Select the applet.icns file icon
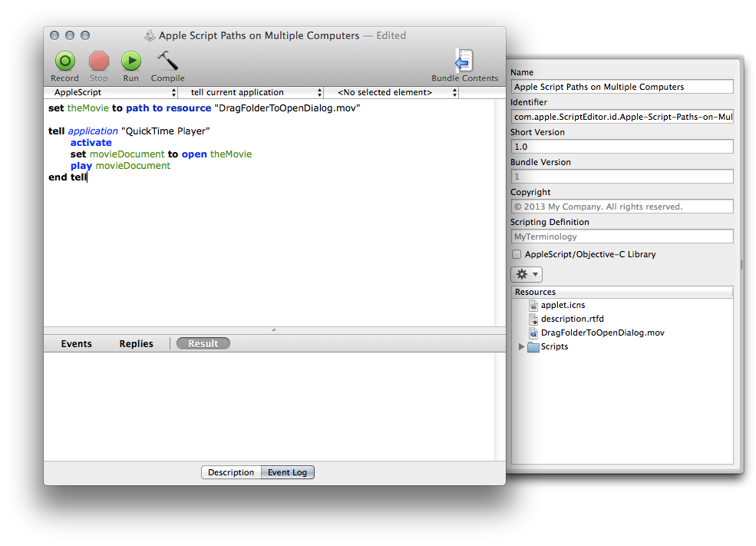This screenshot has height=546, width=756. [533, 306]
